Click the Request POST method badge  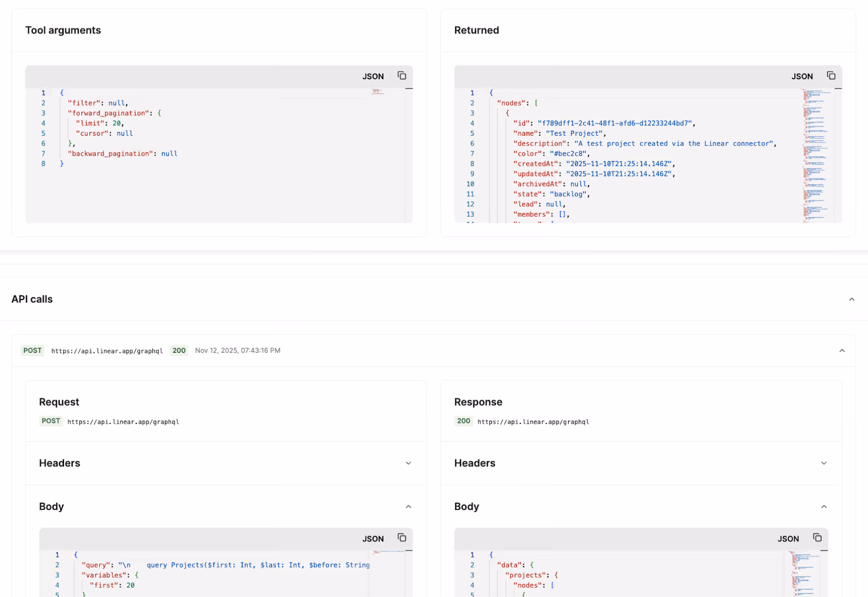click(51, 421)
